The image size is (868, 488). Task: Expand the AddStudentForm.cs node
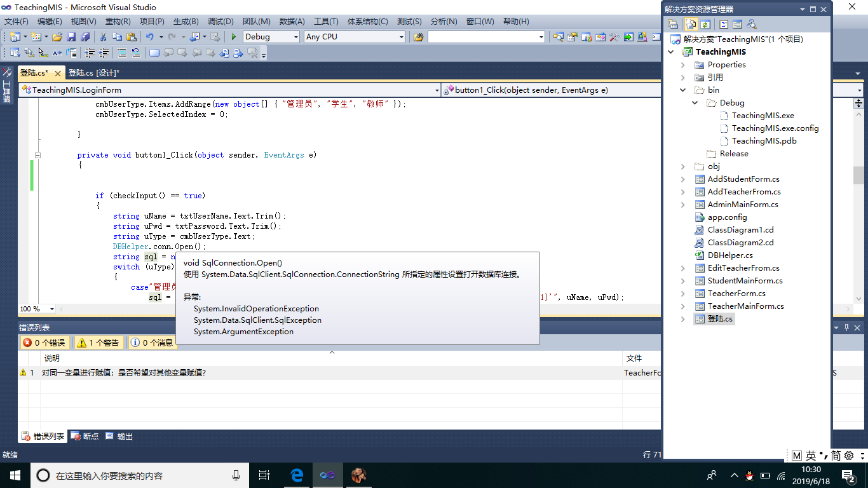(683, 179)
